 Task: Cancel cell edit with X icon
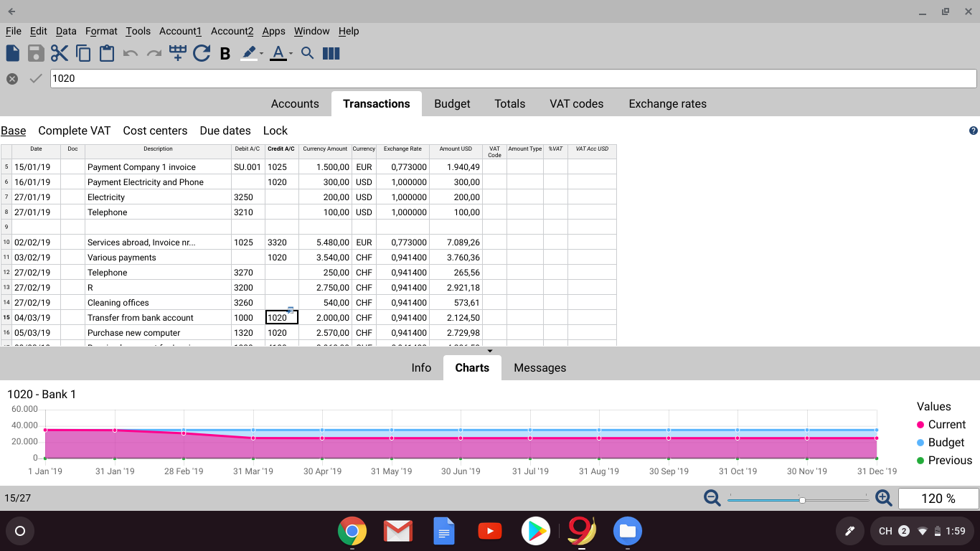pyautogui.click(x=12, y=79)
